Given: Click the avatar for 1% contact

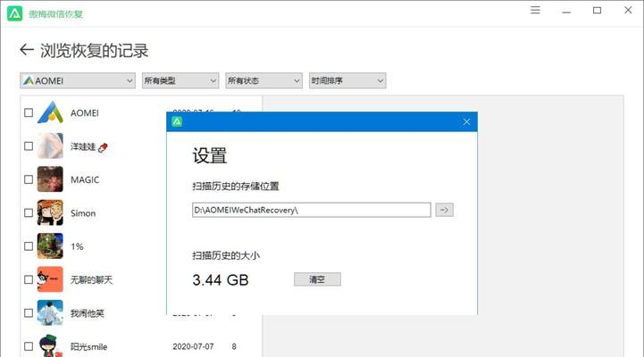Looking at the screenshot, I should (x=50, y=245).
